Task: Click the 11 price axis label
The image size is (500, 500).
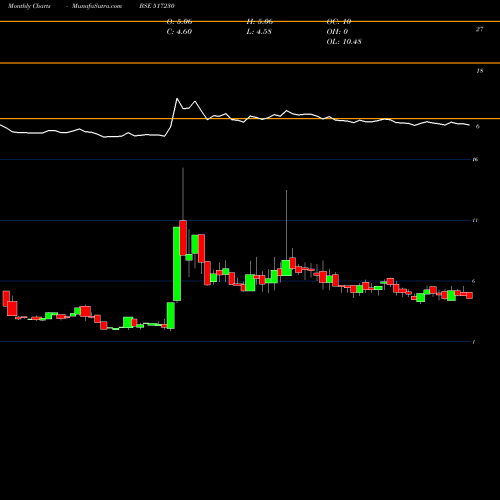Action: 475,220
